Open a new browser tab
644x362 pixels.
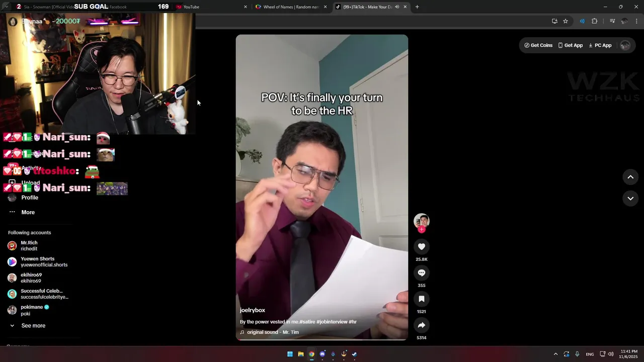(417, 7)
